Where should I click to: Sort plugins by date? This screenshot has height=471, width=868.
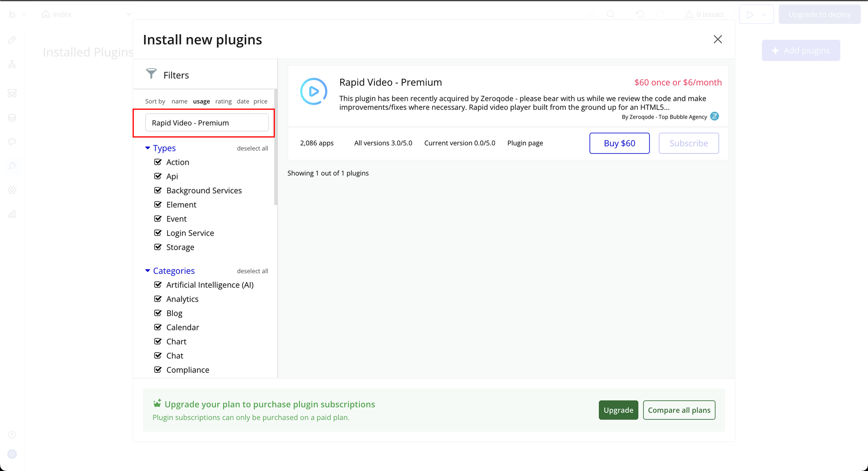(243, 101)
